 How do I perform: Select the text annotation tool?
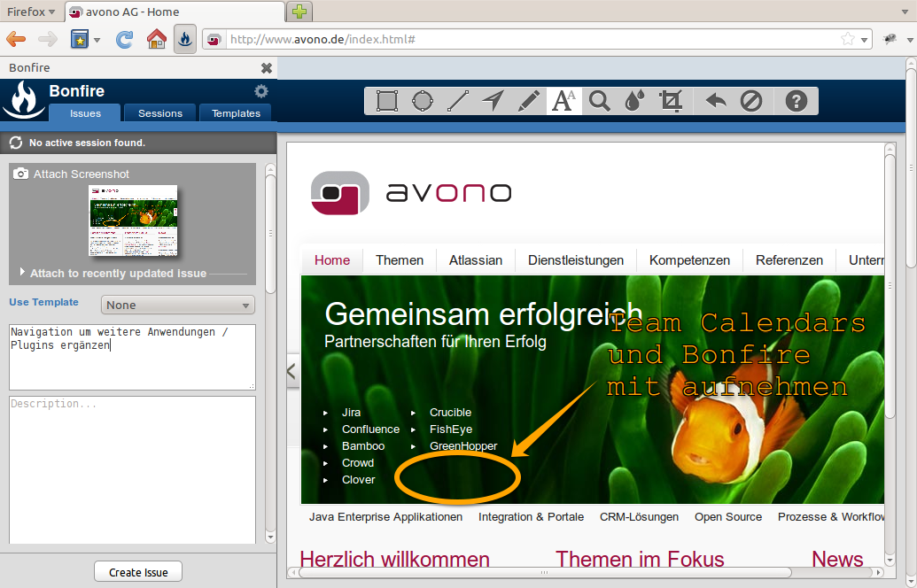[x=563, y=101]
